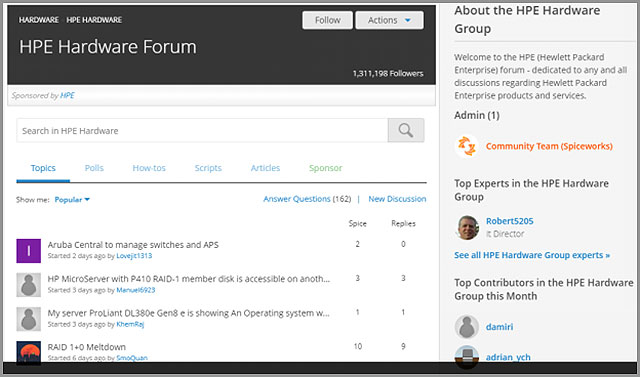The width and height of the screenshot is (640, 377).
Task: Open the Actions dropdown menu
Action: pos(389,20)
